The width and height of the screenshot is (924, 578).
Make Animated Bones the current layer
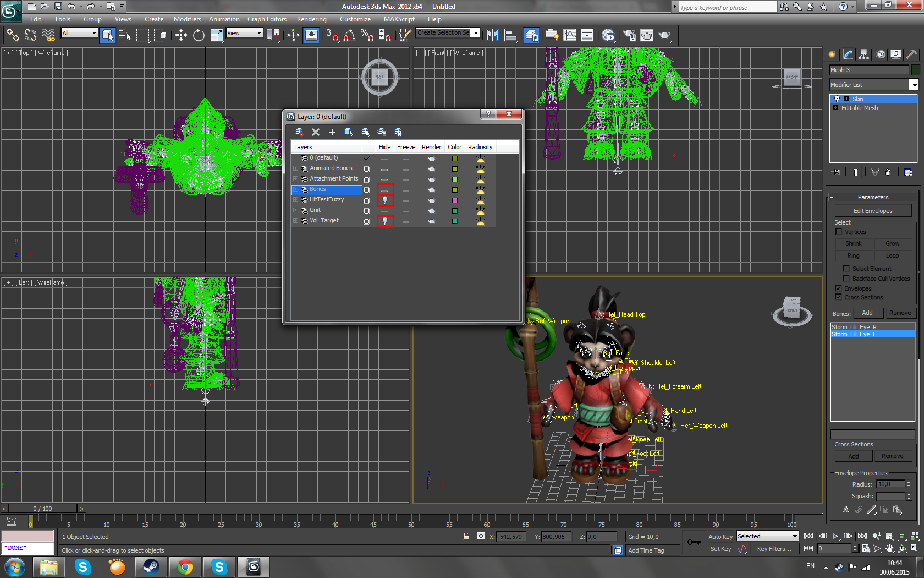point(367,169)
